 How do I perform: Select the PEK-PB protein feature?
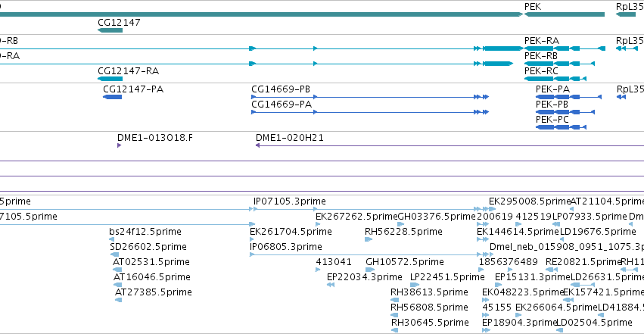coord(565,112)
